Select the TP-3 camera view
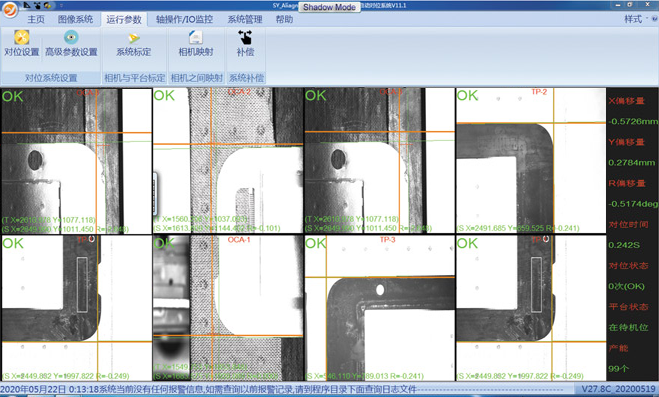Image resolution: width=659 pixels, height=397 pixels. coord(380,308)
